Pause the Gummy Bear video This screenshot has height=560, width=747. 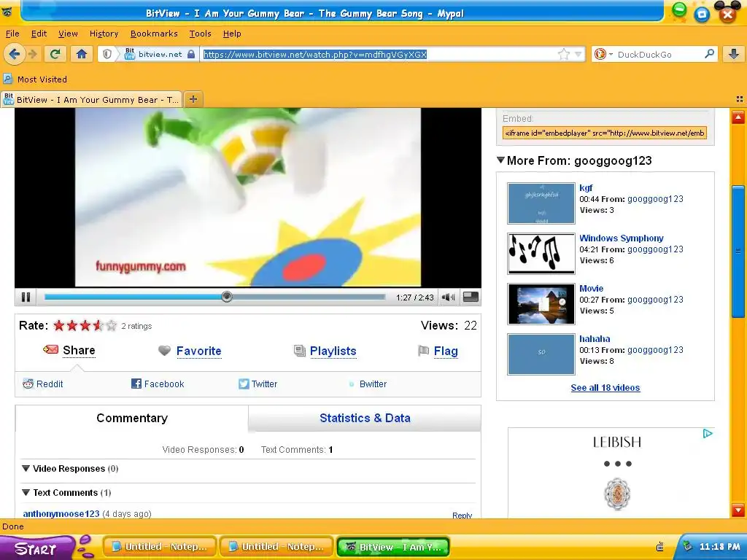(26, 297)
